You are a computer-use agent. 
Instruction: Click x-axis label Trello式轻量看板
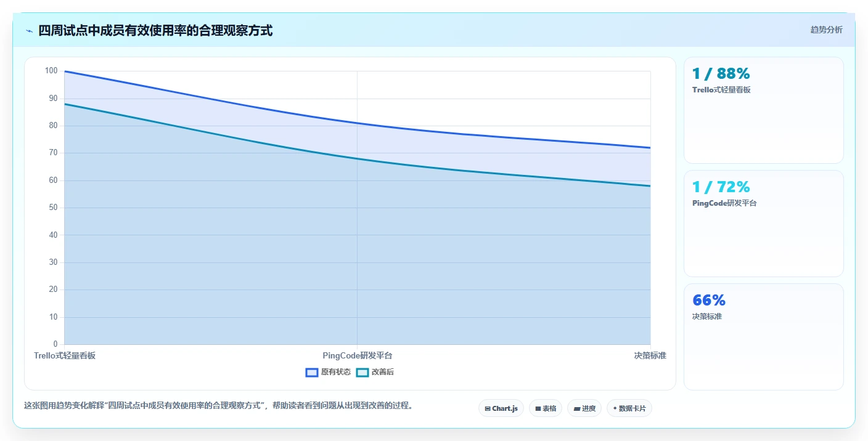click(x=65, y=355)
